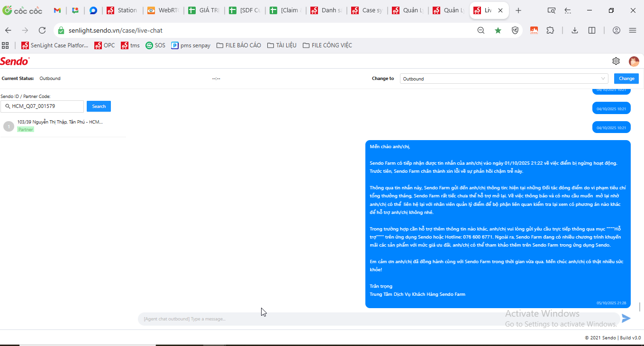Click the send message paper-plane icon
The width and height of the screenshot is (644, 346).
point(626,319)
